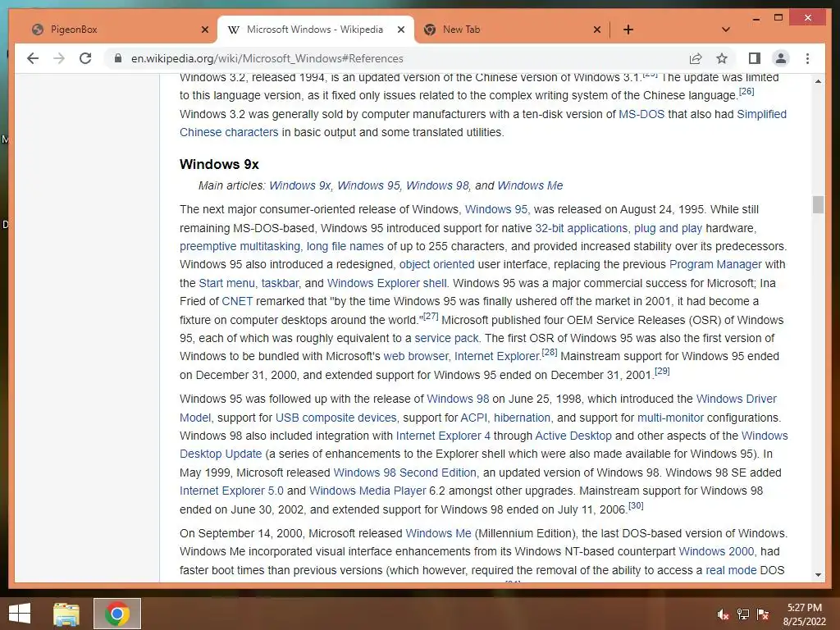Viewport: 840px width, 630px height.
Task: Click the browser forward arrow
Action: (x=59, y=58)
